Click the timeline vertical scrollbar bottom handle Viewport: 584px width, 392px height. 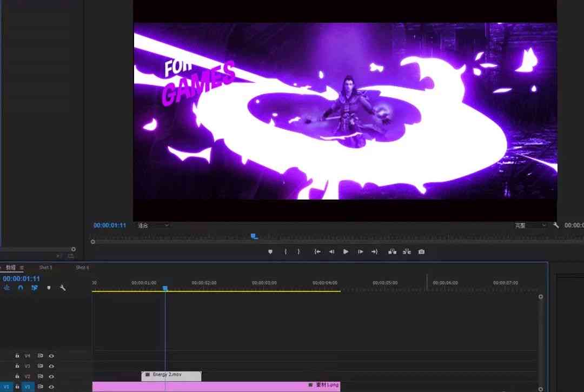click(540, 389)
